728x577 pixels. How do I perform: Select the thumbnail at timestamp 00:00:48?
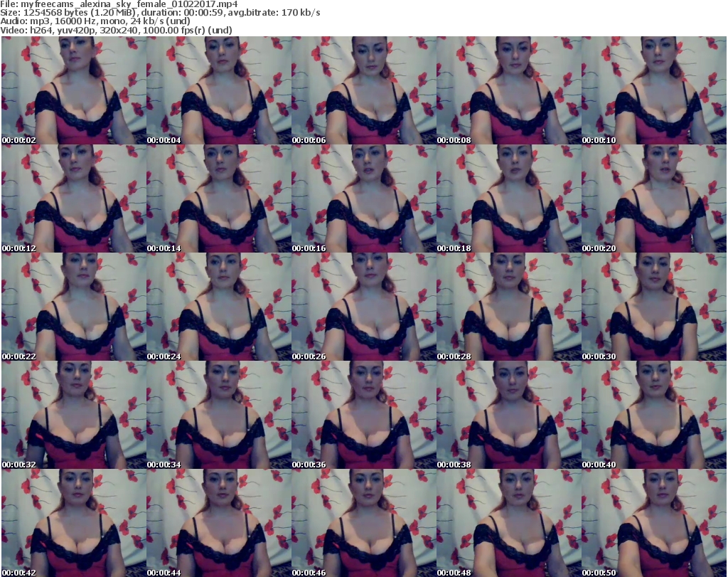coord(509,523)
